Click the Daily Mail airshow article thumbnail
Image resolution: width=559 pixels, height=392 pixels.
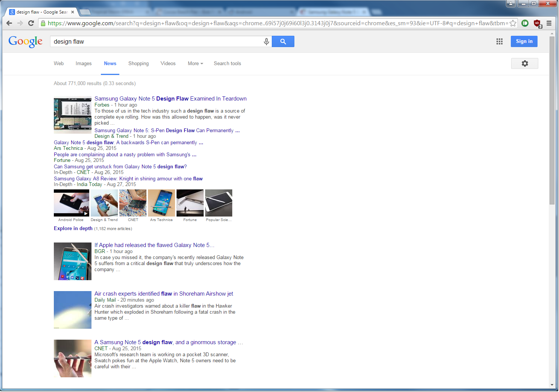point(73,310)
